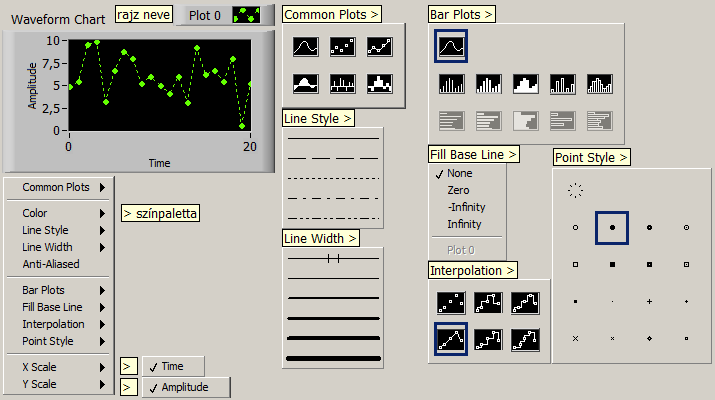The width and height of the screenshot is (715, 400).
Task: Choose the scatter points plot in Common Plots
Action: 342,47
